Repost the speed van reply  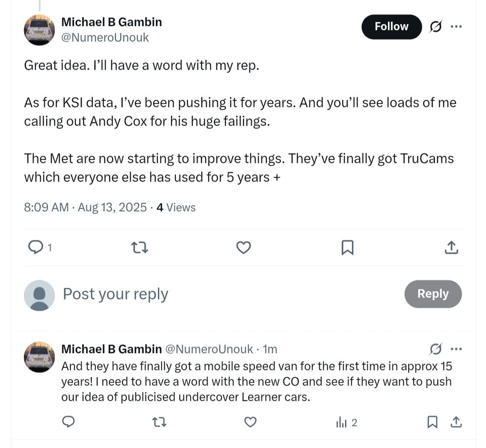click(x=159, y=422)
